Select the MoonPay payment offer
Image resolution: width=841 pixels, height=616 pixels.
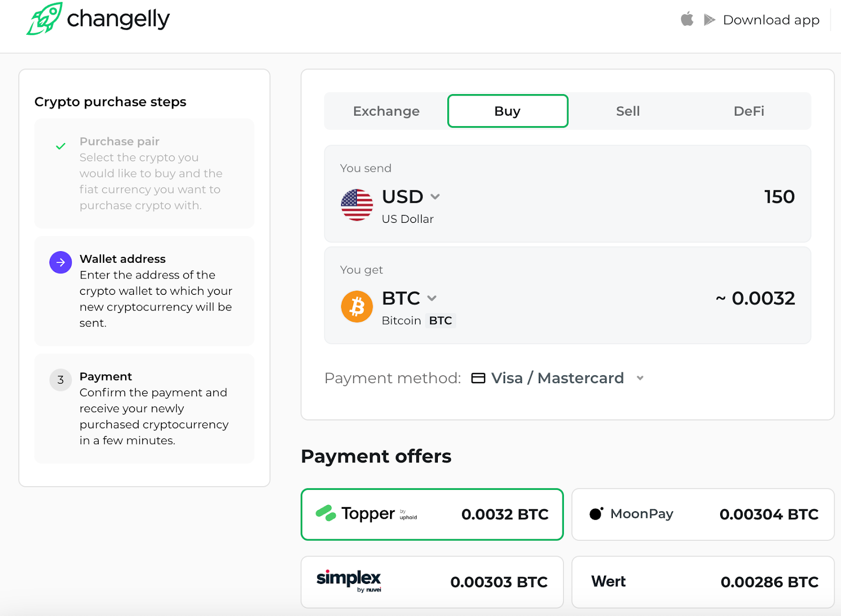(x=703, y=514)
